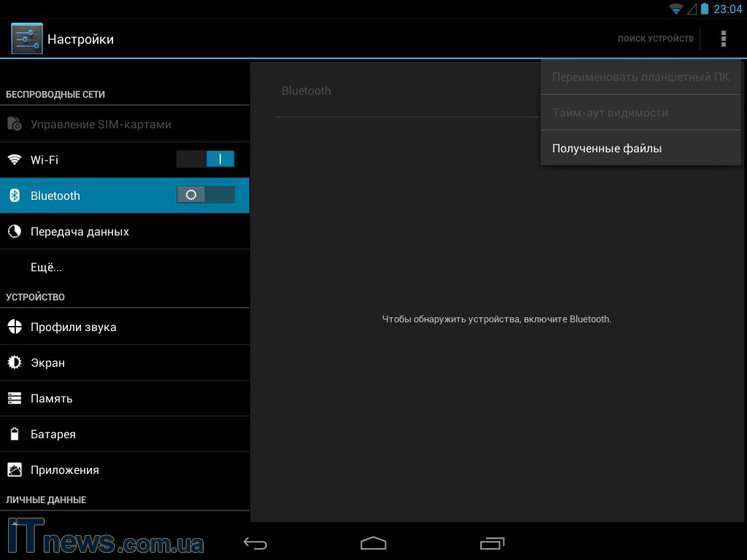Tap the battery icon in sidebar
Screen dimensions: 747x560
[15, 434]
